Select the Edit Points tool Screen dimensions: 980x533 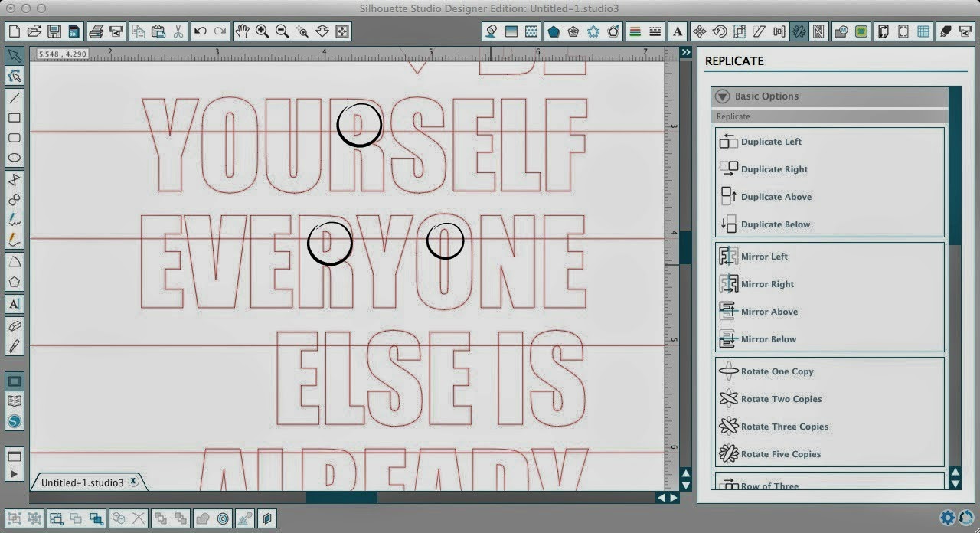click(x=14, y=76)
